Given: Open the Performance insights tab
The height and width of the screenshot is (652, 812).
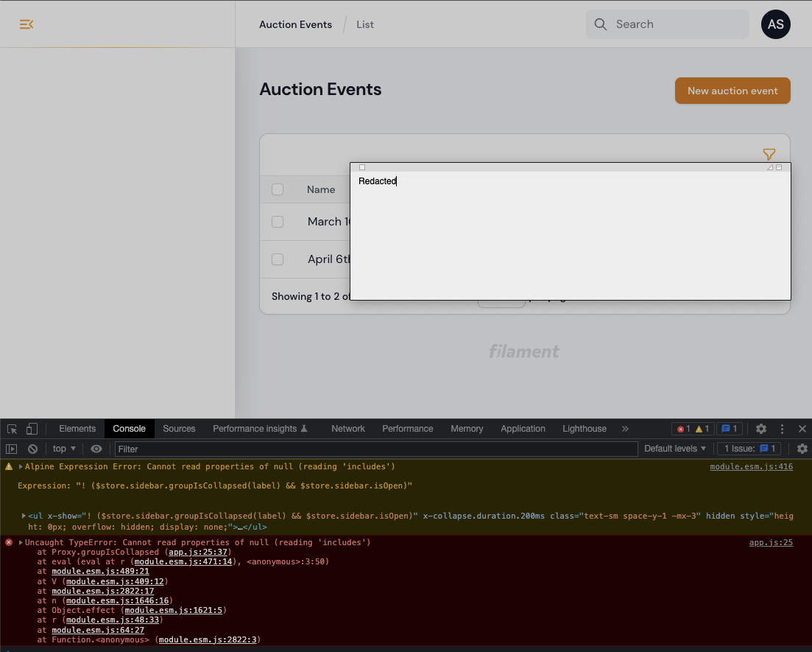Looking at the screenshot, I should coord(260,429).
